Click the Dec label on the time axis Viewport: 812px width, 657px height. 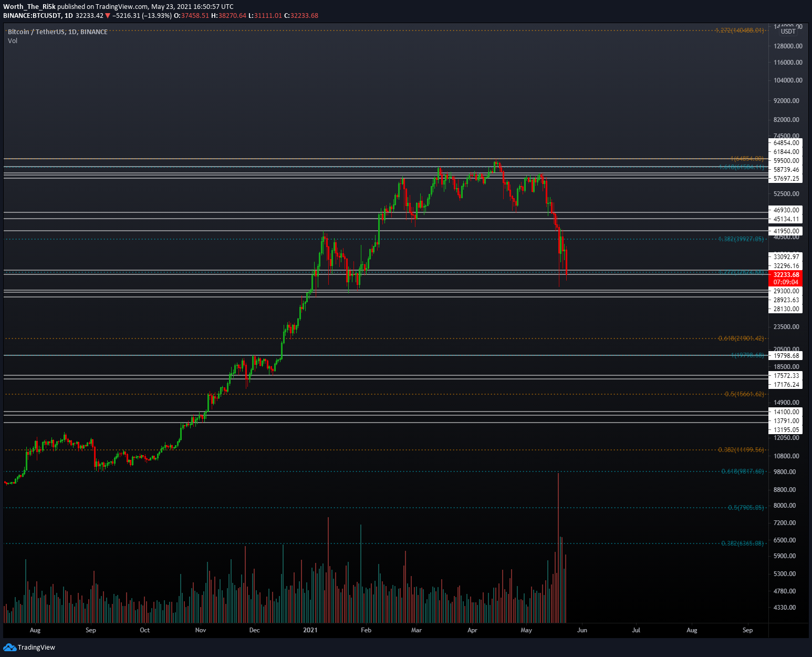[254, 630]
